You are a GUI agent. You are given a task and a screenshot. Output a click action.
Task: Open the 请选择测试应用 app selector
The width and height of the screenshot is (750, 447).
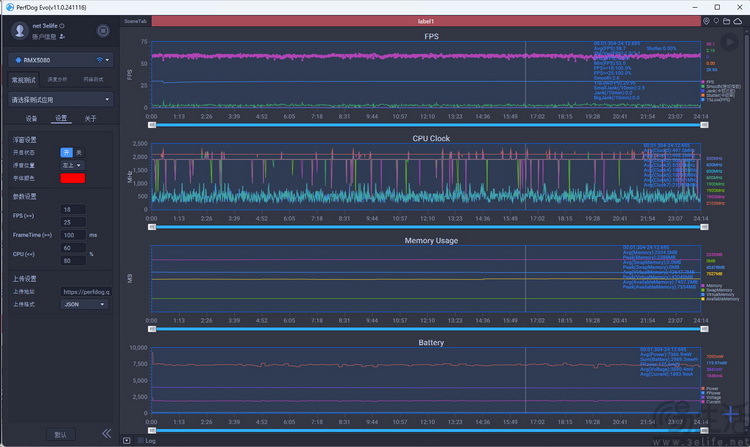[61, 99]
